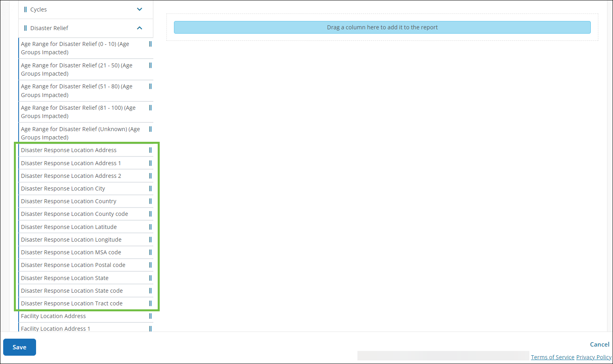
Task: Select Disaster Response Location Address 2 column
Action: coord(86,176)
